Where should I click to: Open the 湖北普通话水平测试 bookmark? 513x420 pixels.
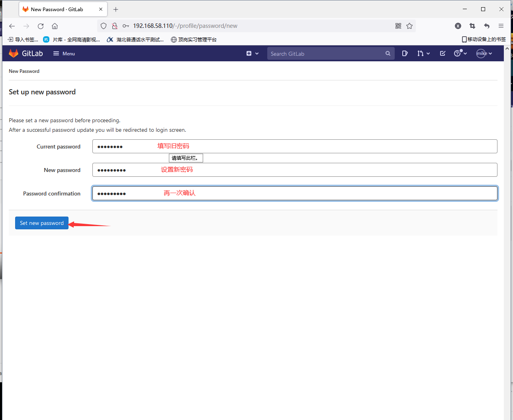pyautogui.click(x=135, y=39)
